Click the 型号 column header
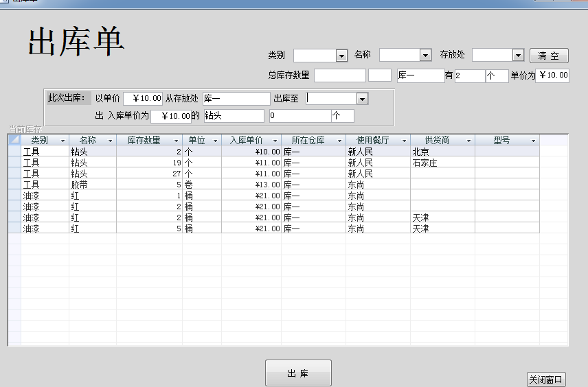Viewport: 588px width, 387px height. coord(502,141)
